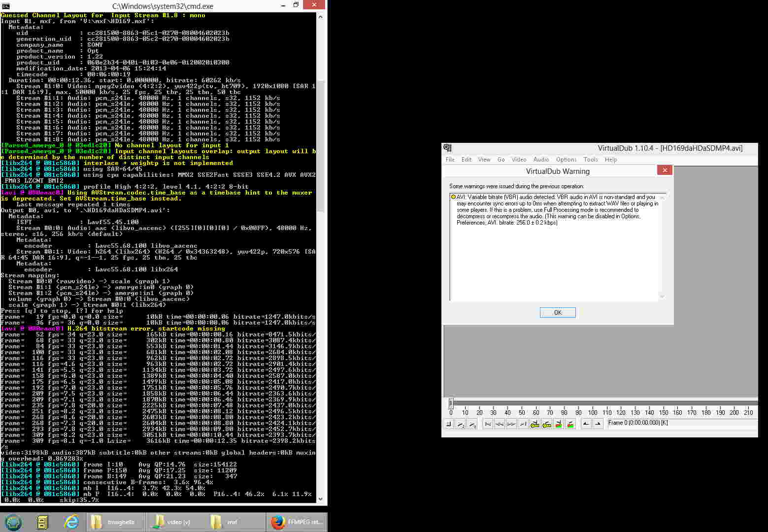Viewport: 768px width, 532px height.
Task: Open the Help menu in VirtualDub
Action: click(611, 160)
